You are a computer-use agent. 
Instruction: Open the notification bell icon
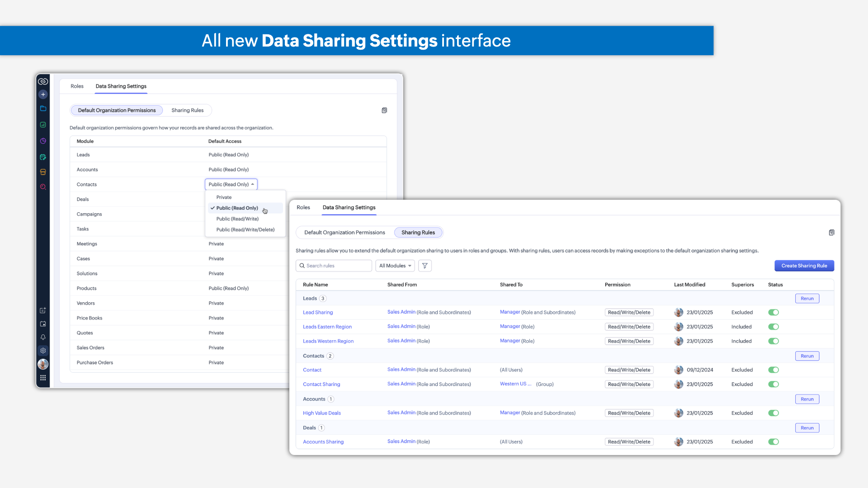pyautogui.click(x=43, y=337)
